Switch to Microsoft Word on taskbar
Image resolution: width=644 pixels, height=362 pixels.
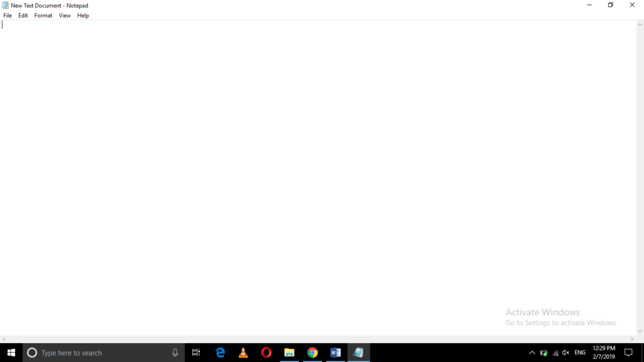pos(336,353)
